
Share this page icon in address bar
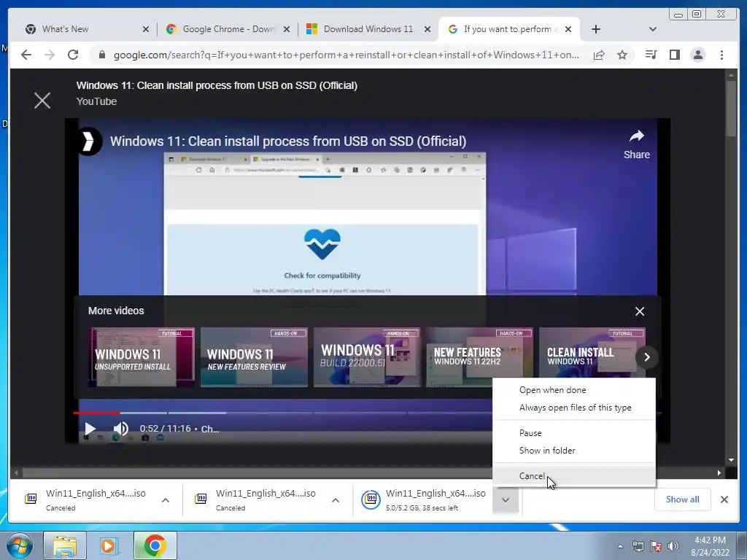pyautogui.click(x=599, y=55)
